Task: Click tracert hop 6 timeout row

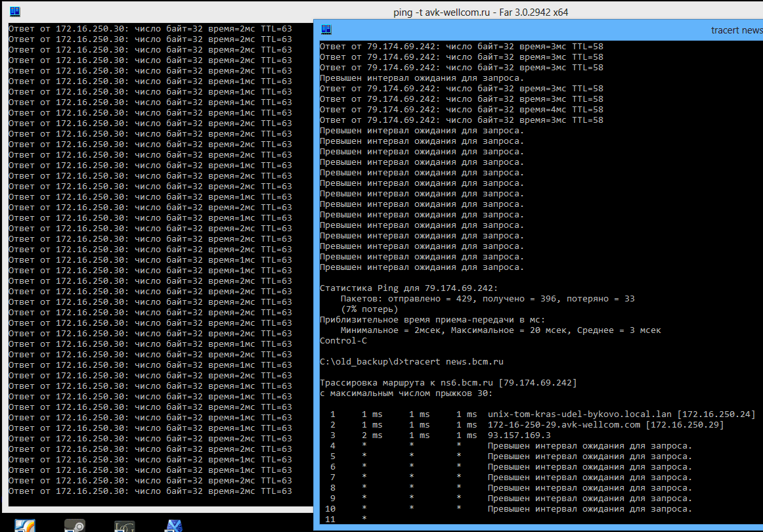Action: [511, 467]
